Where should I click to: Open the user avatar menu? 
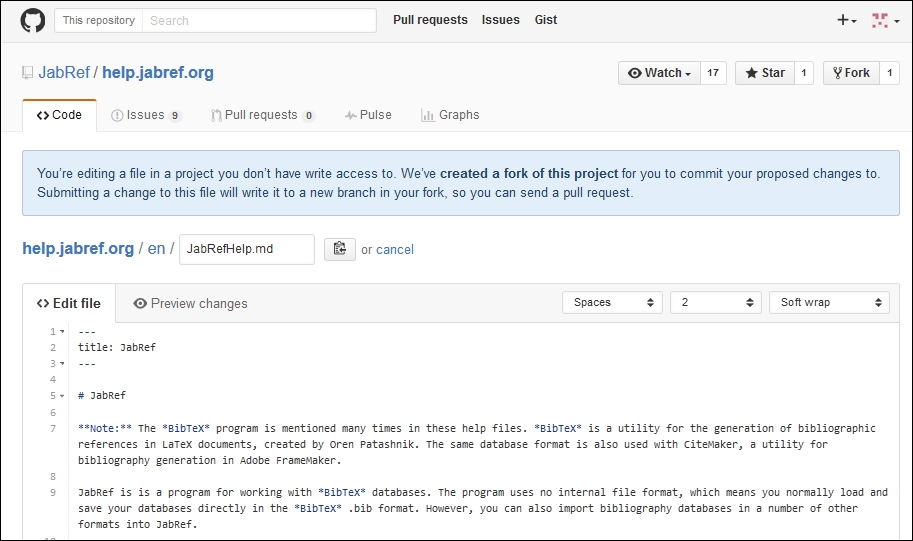pos(884,20)
